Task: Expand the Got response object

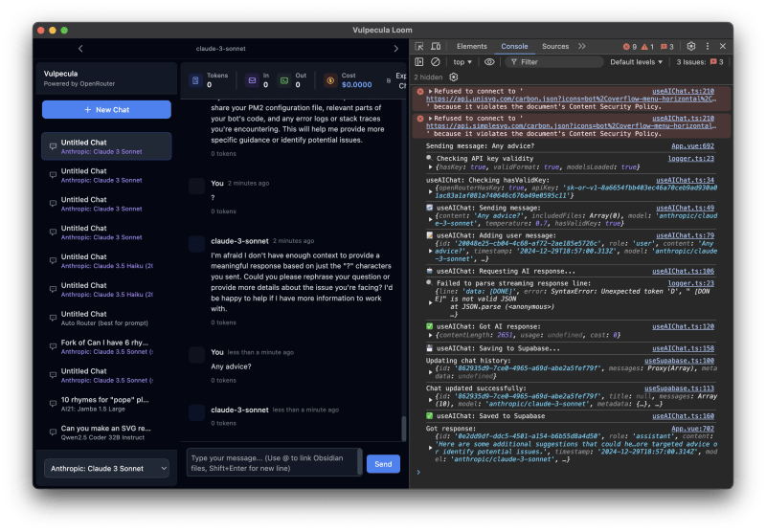Action: [430, 448]
